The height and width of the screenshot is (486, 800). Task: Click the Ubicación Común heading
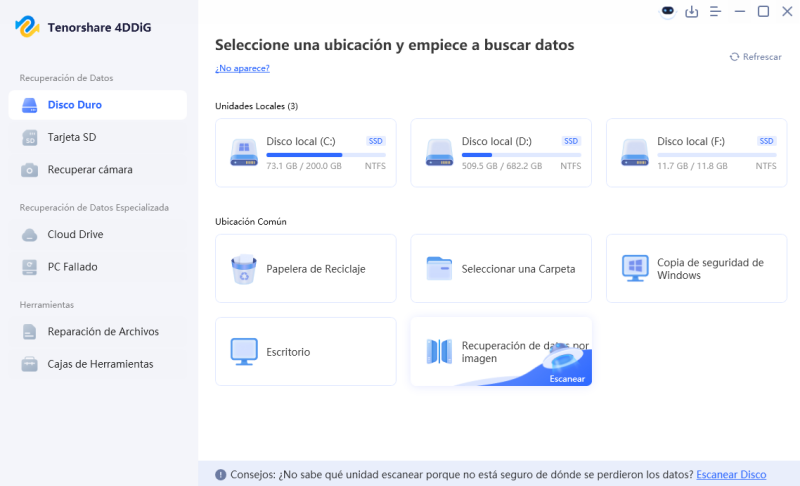251,222
